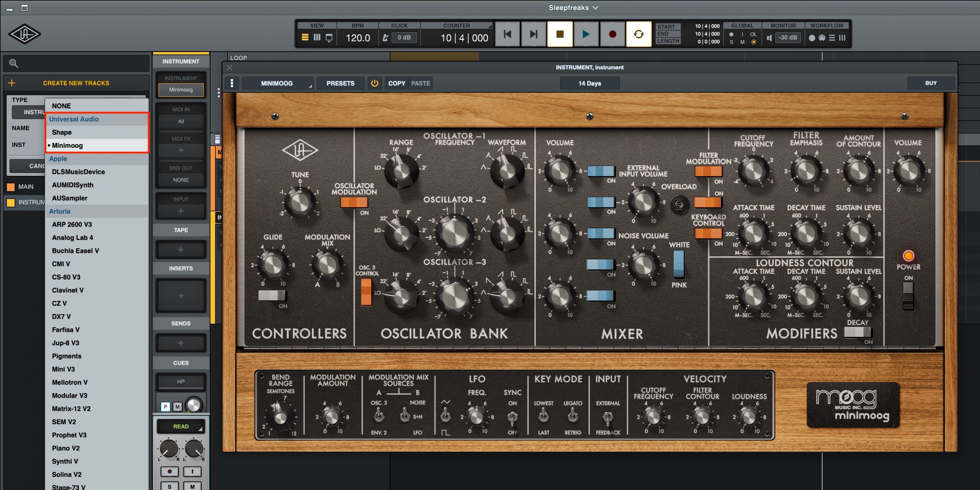980x490 pixels.
Task: Toggle Filter Modulation orange switch
Action: coord(708,171)
